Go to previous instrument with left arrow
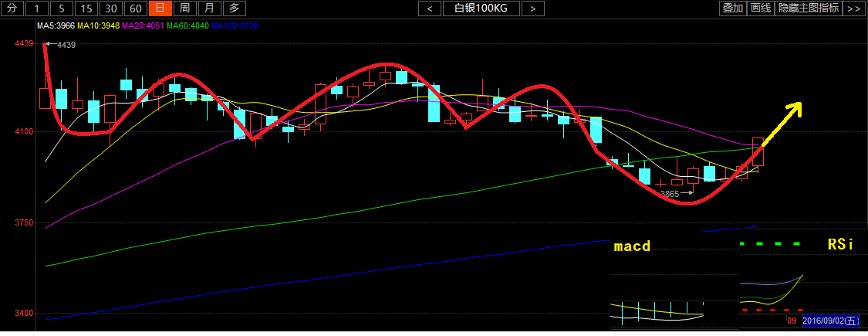The height and width of the screenshot is (336, 868). [x=429, y=8]
